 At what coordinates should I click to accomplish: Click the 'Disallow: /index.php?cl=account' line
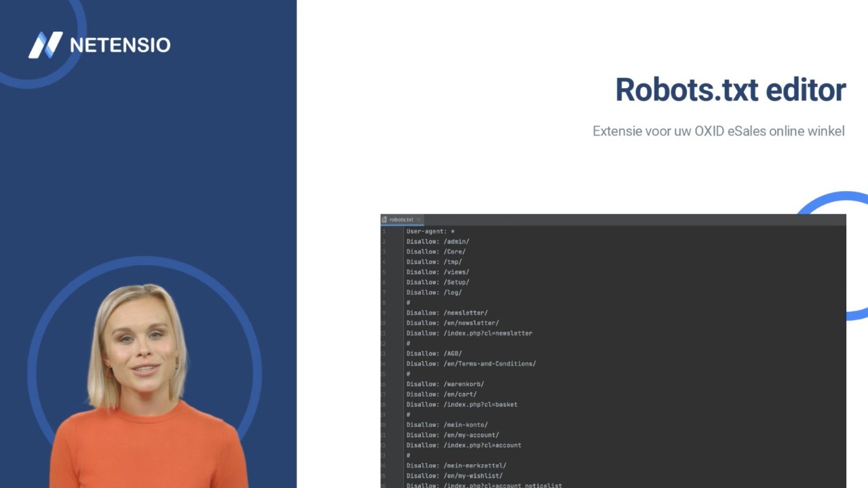tap(464, 445)
